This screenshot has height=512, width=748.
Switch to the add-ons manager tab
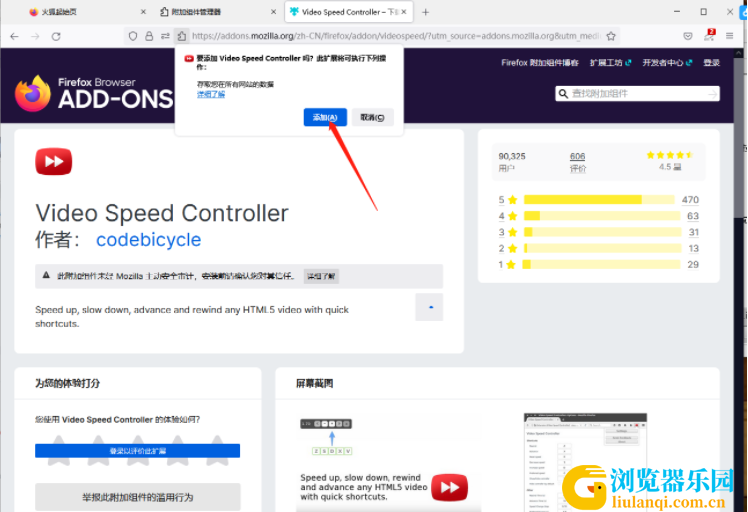[x=217, y=12]
